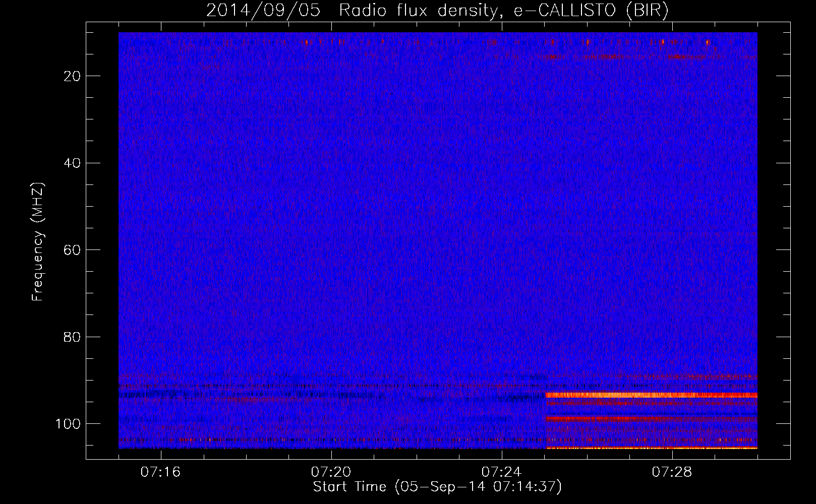The height and width of the screenshot is (504, 816).
Task: Click the 07:28 time tick label
Action: click(672, 472)
